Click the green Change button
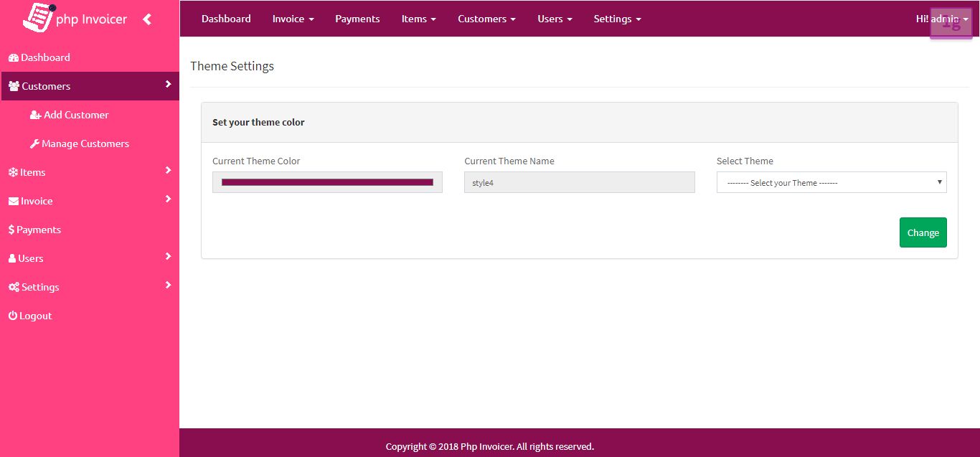 pyautogui.click(x=923, y=232)
